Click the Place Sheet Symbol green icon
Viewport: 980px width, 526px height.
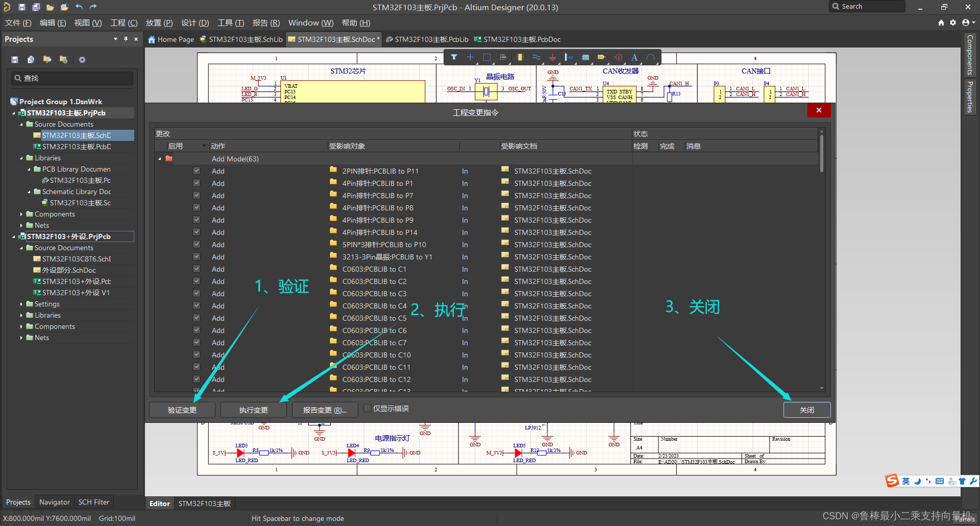[585, 57]
